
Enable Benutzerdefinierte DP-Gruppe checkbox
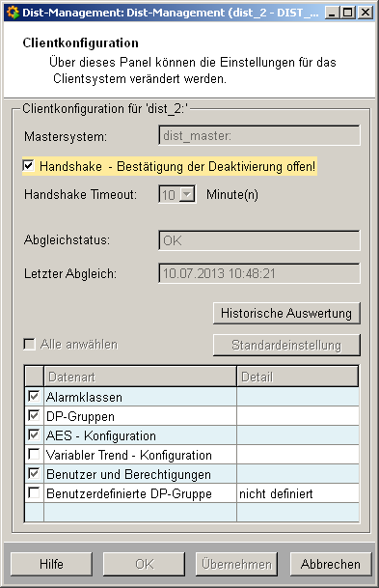click(x=34, y=493)
